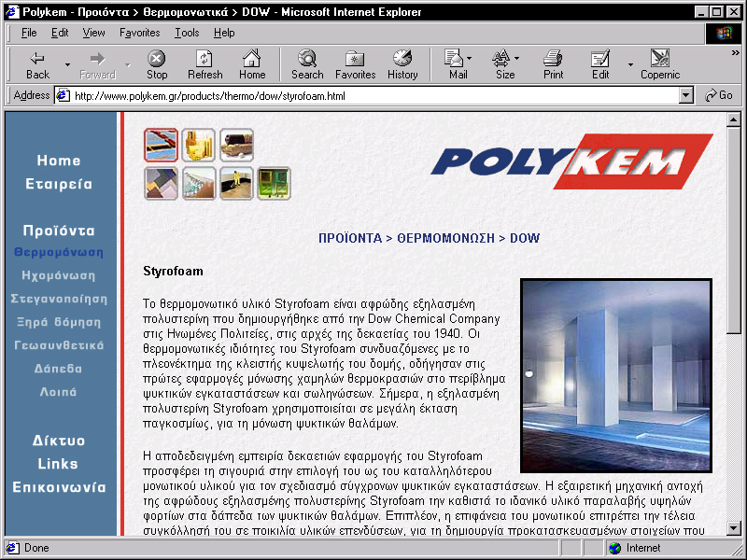
Task: Open the Tools menu
Action: 187,33
